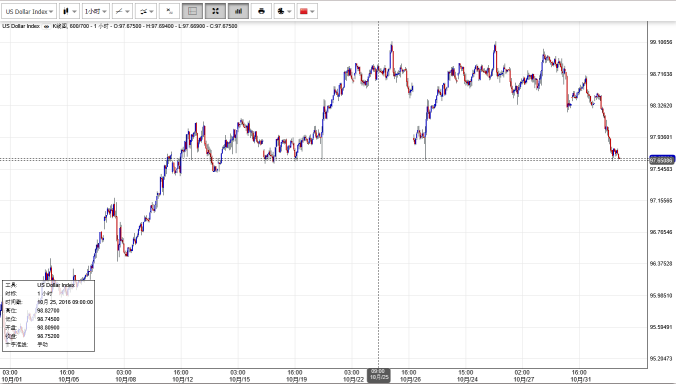This screenshot has width=676, height=384.
Task: Click the 99.10056 price axis label
Action: click(x=661, y=42)
